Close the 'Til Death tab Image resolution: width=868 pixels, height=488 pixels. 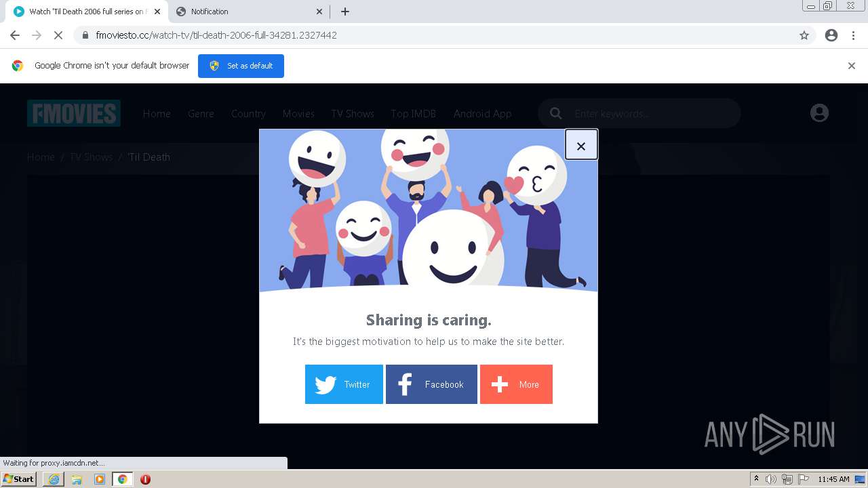157,12
